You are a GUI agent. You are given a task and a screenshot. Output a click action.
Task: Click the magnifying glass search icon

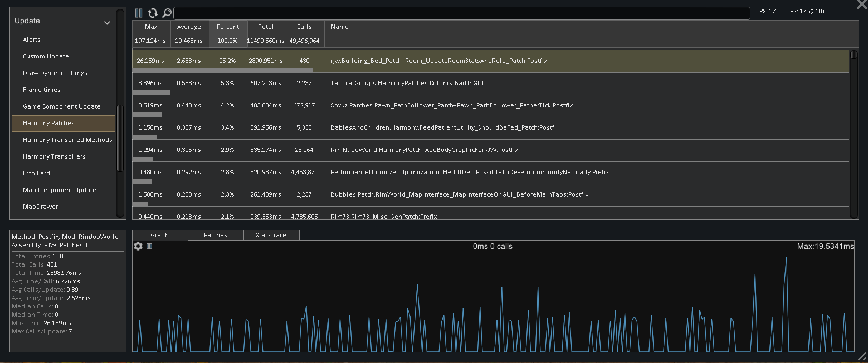point(166,13)
